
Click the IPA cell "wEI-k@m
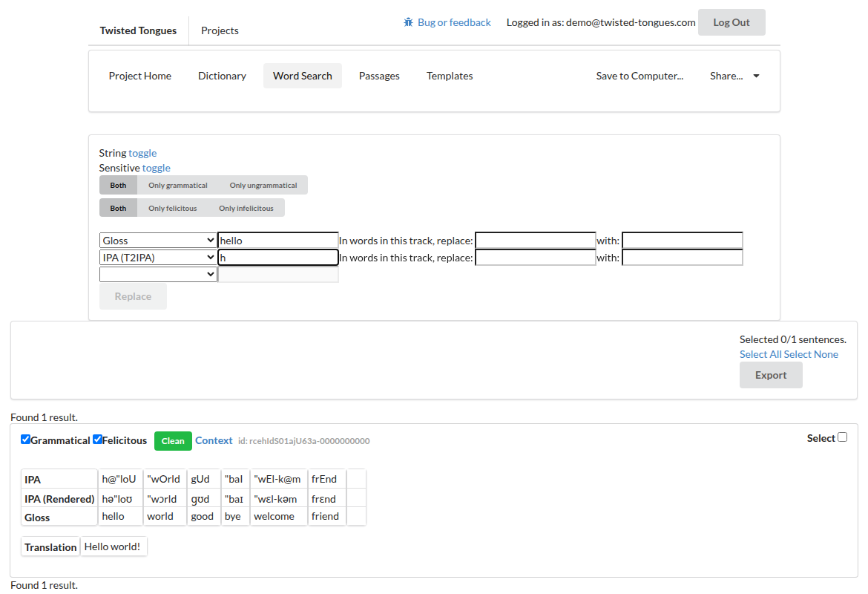(278, 479)
